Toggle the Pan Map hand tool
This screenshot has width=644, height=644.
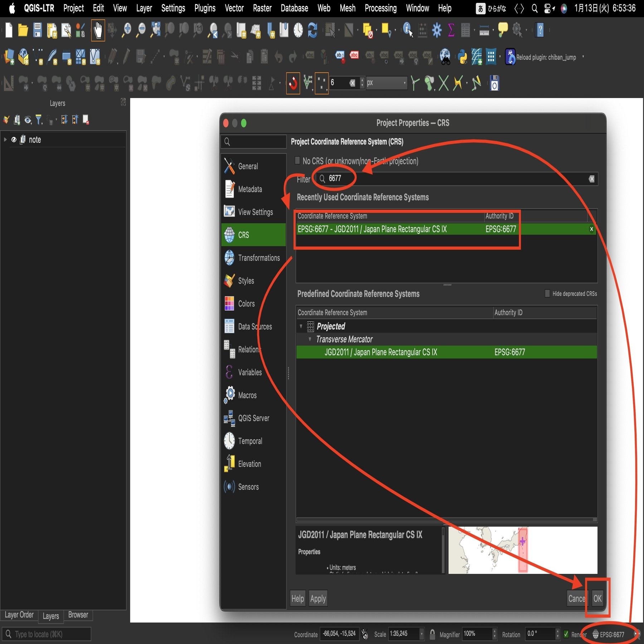tap(98, 30)
